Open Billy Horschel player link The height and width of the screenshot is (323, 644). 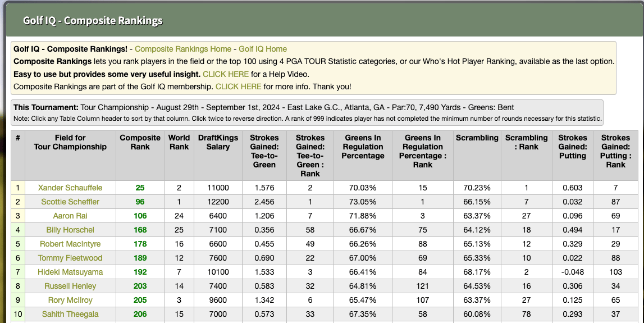(70, 230)
